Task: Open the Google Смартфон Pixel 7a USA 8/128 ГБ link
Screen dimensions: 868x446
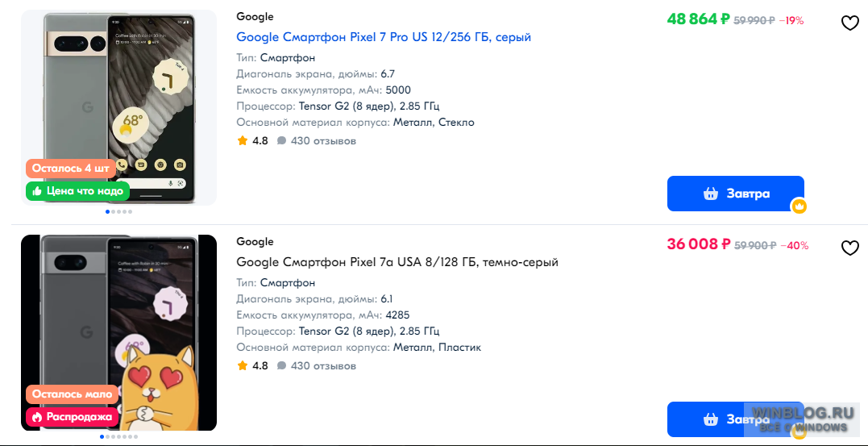Action: pyautogui.click(x=397, y=262)
